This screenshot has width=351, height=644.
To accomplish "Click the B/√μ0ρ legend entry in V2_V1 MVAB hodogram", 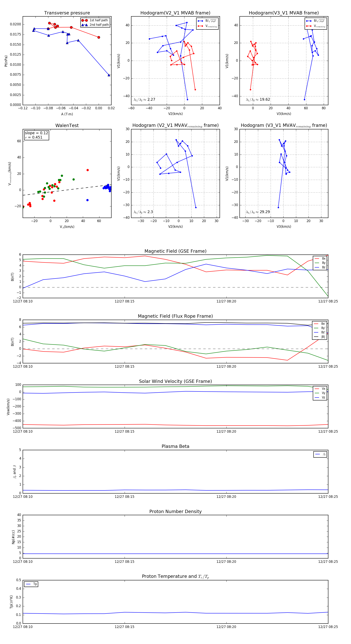I will pyautogui.click(x=207, y=21).
